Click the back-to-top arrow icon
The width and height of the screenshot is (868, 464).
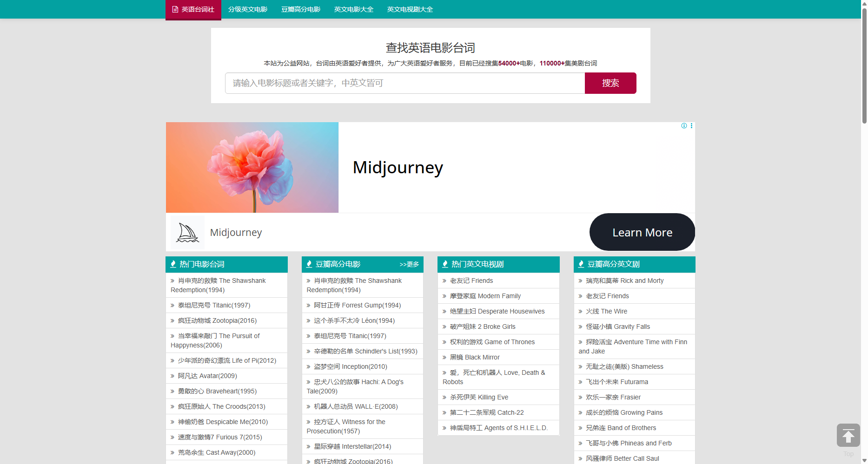(848, 435)
